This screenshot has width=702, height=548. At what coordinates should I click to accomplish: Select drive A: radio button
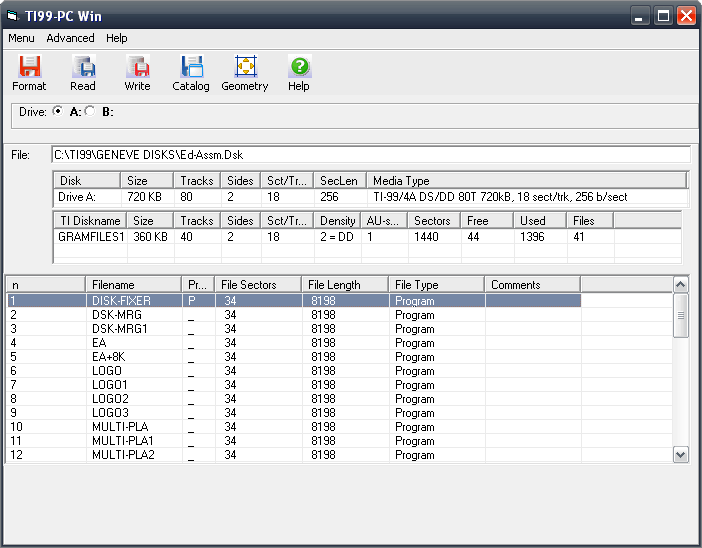click(x=58, y=111)
